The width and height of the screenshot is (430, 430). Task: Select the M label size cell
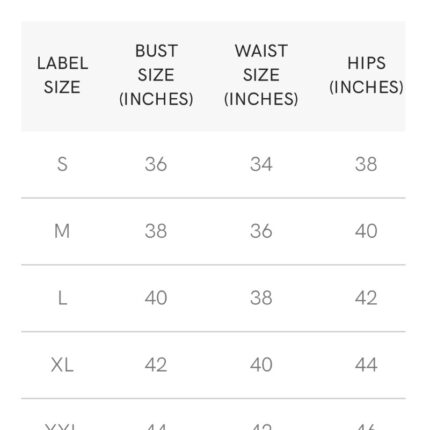tap(62, 231)
